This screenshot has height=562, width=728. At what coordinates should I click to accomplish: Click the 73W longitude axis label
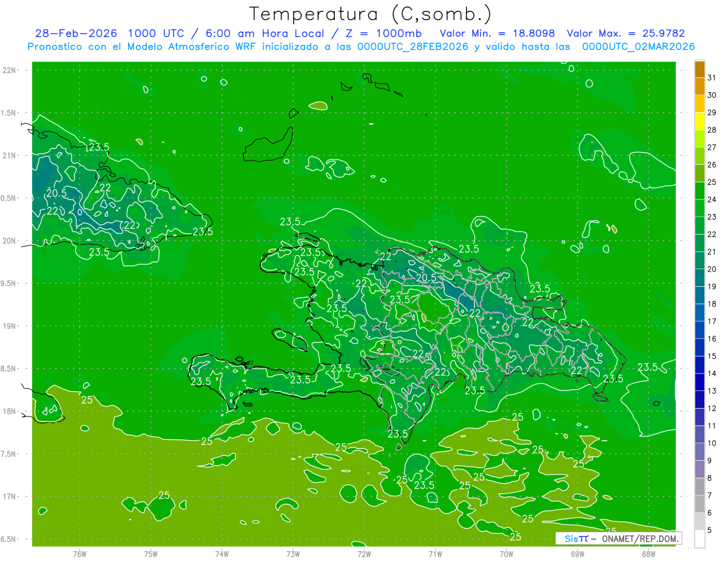click(292, 554)
